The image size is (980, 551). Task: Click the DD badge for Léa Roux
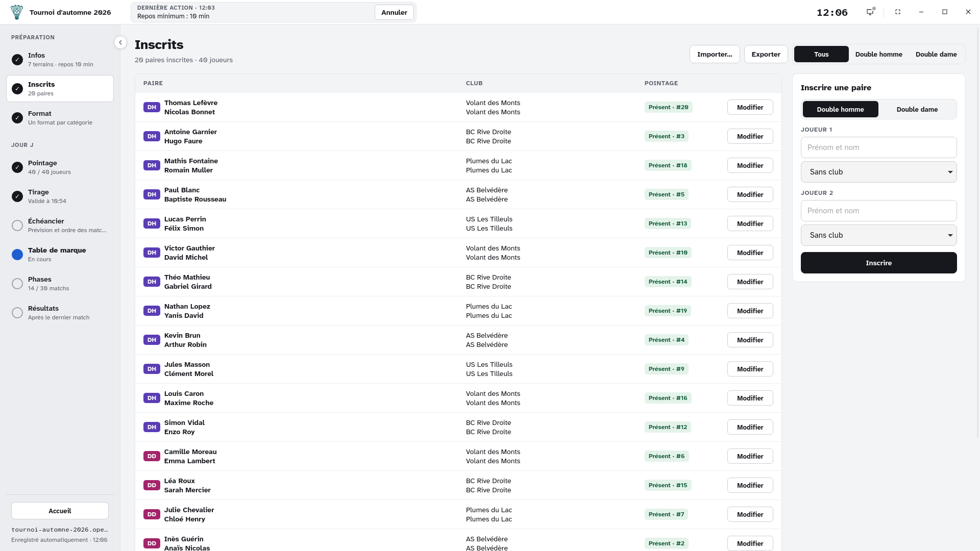tap(152, 485)
